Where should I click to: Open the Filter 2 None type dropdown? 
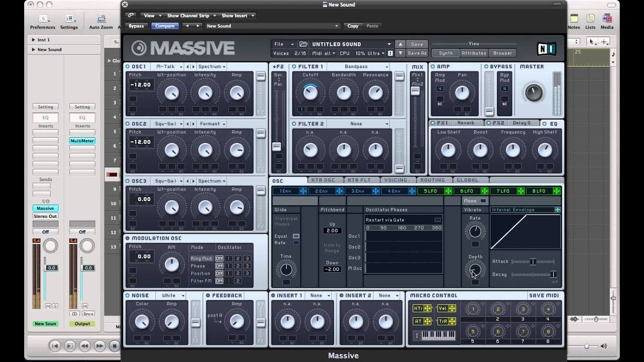coord(359,124)
